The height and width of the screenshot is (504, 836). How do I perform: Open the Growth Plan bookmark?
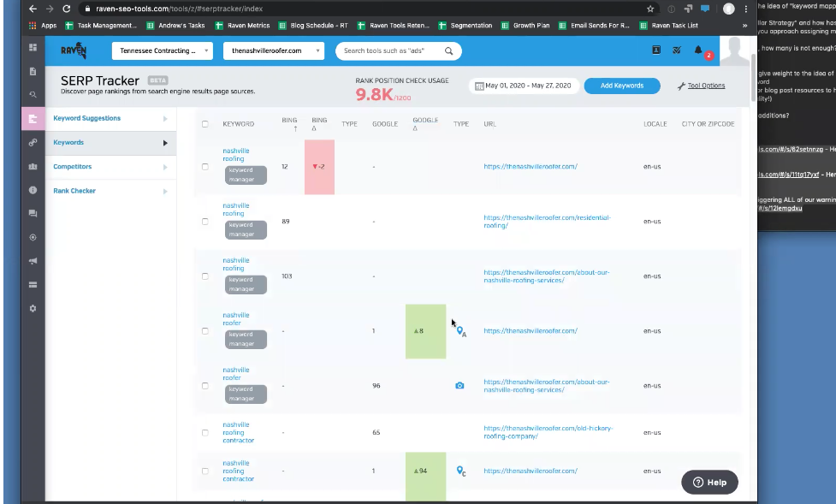point(525,25)
